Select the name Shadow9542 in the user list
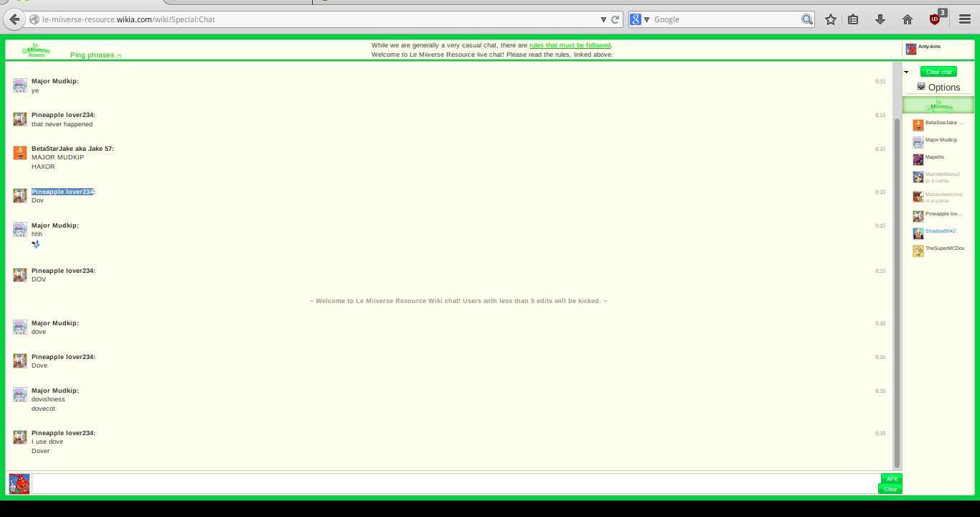 [941, 231]
